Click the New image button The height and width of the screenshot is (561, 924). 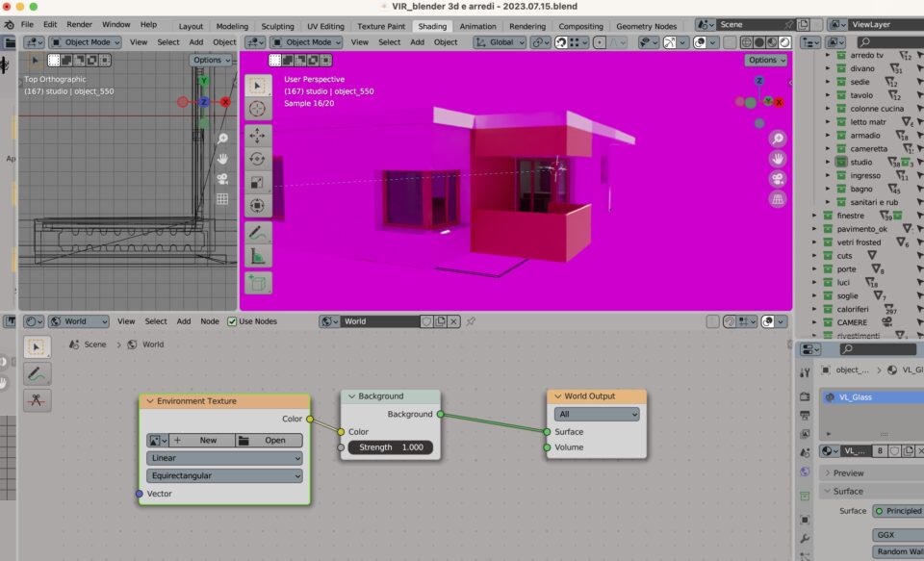click(x=201, y=440)
